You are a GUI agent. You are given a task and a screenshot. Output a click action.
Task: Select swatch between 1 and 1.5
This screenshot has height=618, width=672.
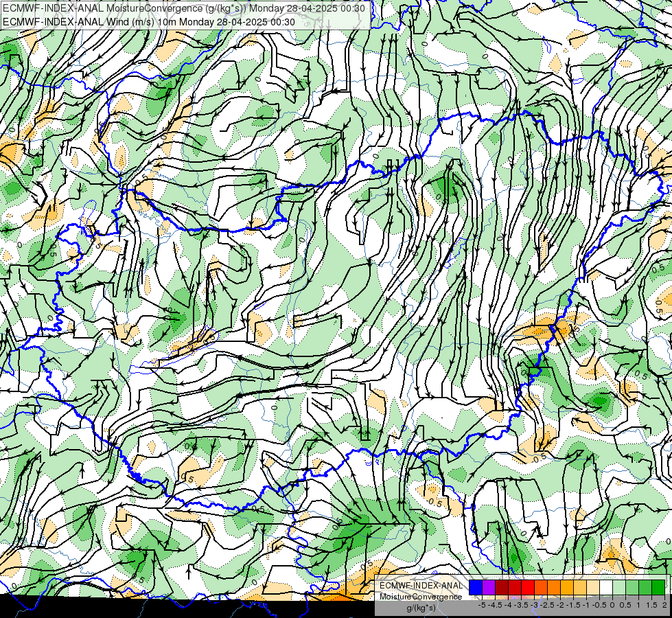645,587
